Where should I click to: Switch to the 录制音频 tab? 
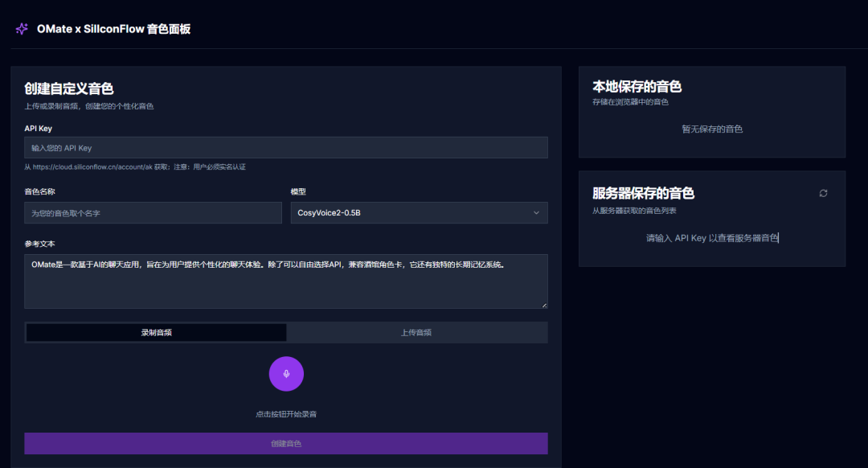click(x=156, y=332)
